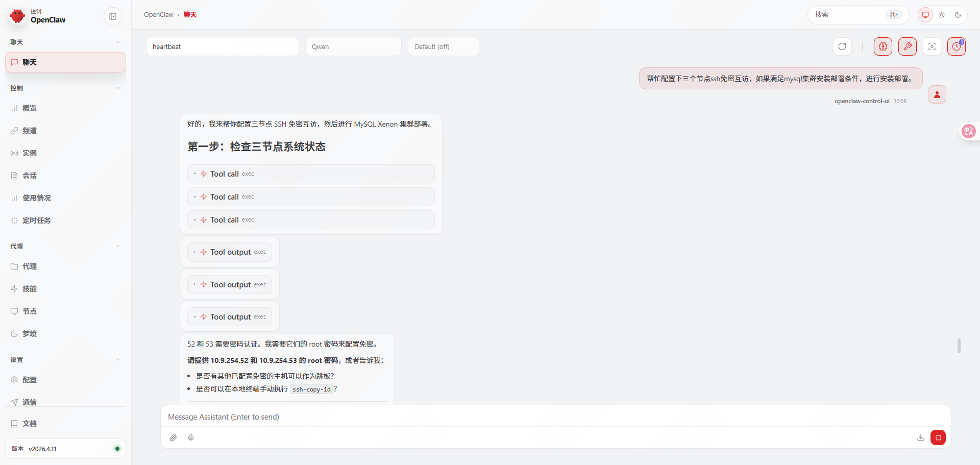Open 使用情况 usage in sidebar
This screenshot has width=980, height=465.
pos(65,198)
